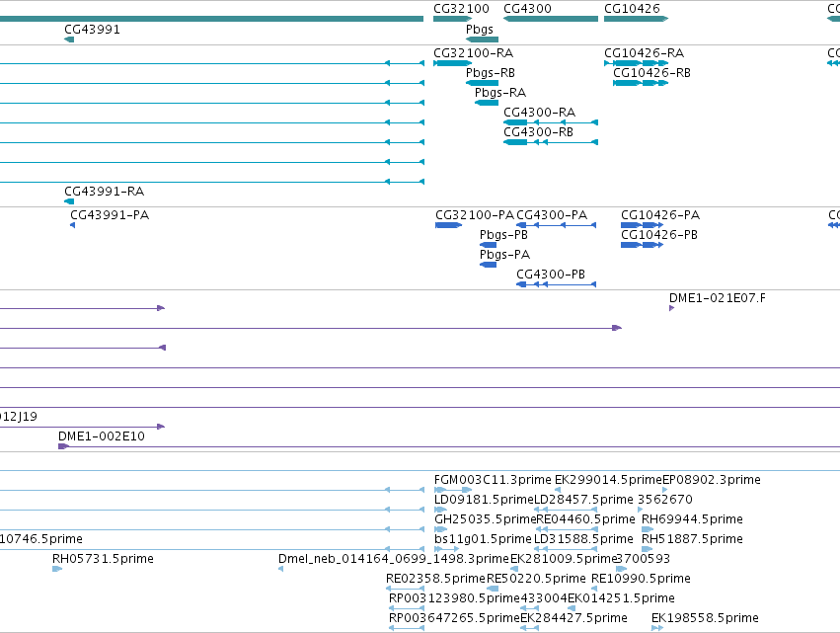
Task: Click the bs11g01.5prime EST label
Action: point(484,539)
